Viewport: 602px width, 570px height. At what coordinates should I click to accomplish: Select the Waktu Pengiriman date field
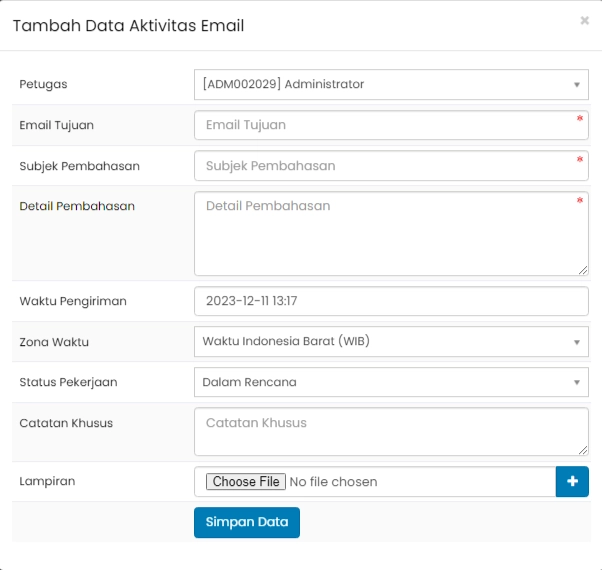click(x=391, y=301)
